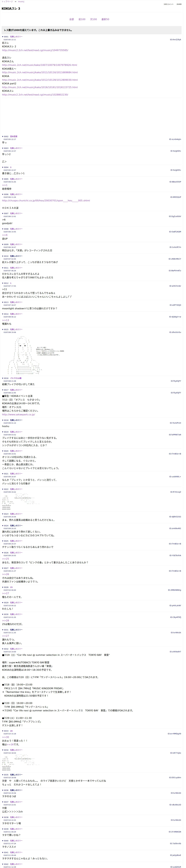186x868 pixels.
Task: Load next posts via 次100
Action: pos(93,19)
